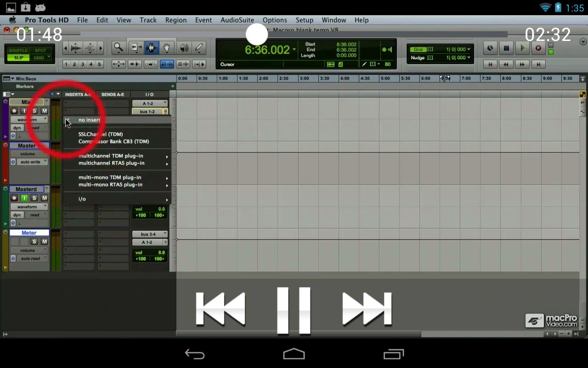Open Meter track bus 3-4 input selector
Image resolution: width=588 pixels, height=368 pixels.
pyautogui.click(x=150, y=234)
